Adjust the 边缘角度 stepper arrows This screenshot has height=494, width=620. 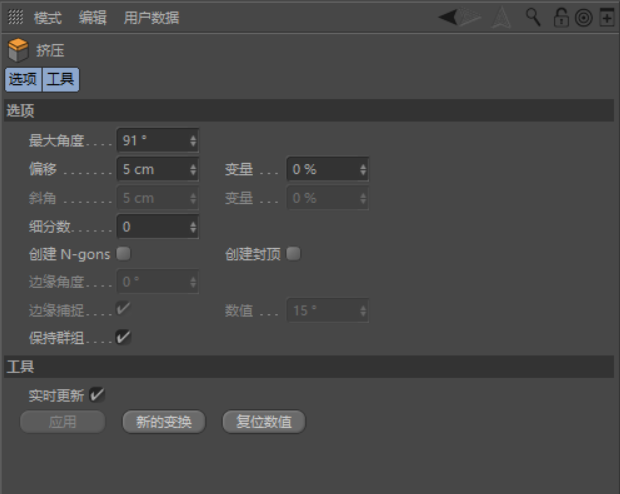(193, 282)
